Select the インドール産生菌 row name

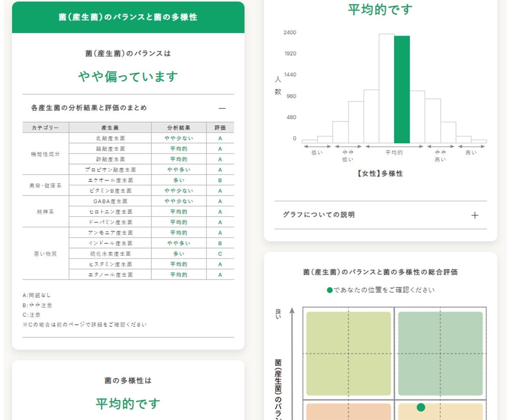(x=110, y=243)
